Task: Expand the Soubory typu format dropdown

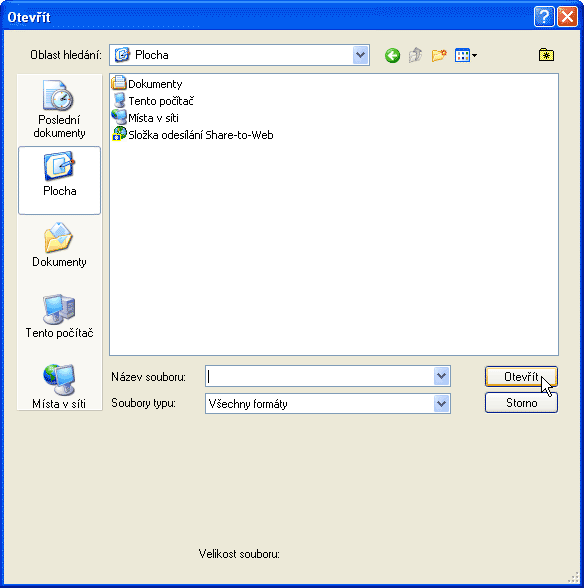Action: coord(442,404)
